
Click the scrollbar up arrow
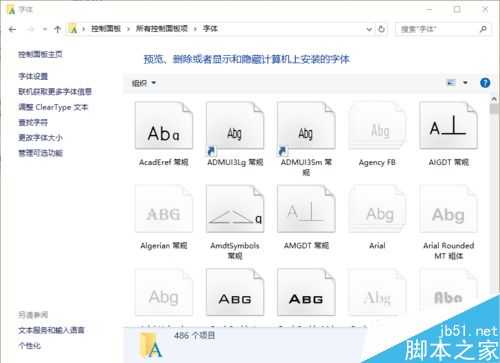pos(494,99)
